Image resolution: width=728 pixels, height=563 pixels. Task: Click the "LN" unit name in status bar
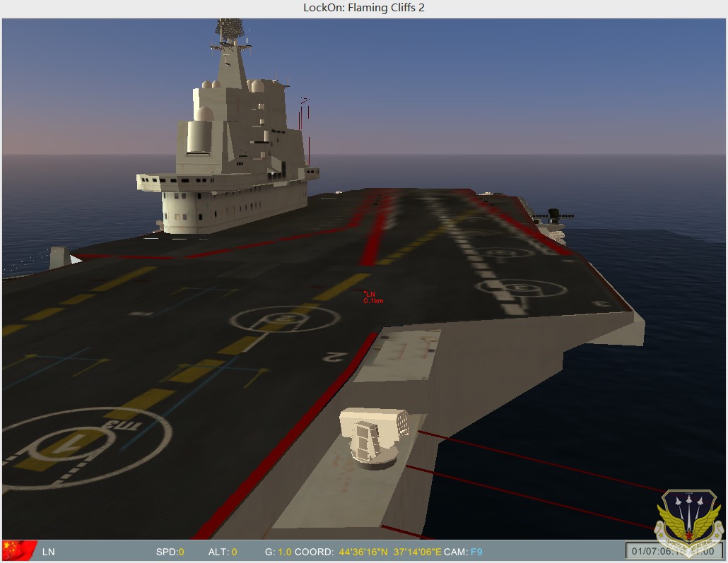coord(48,552)
